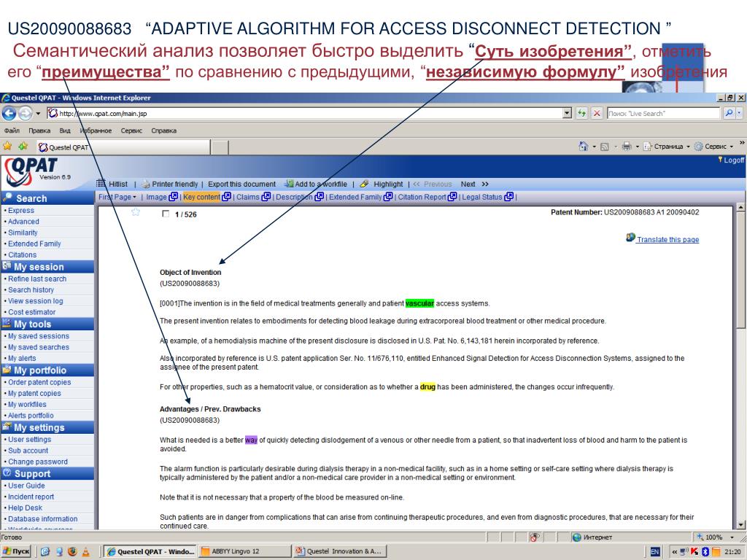This screenshot has width=747, height=560.
Task: Print the page with the printer icon
Action: point(627,147)
